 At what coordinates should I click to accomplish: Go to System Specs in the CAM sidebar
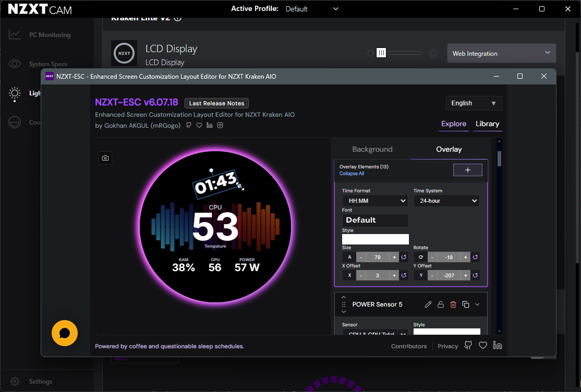click(48, 64)
